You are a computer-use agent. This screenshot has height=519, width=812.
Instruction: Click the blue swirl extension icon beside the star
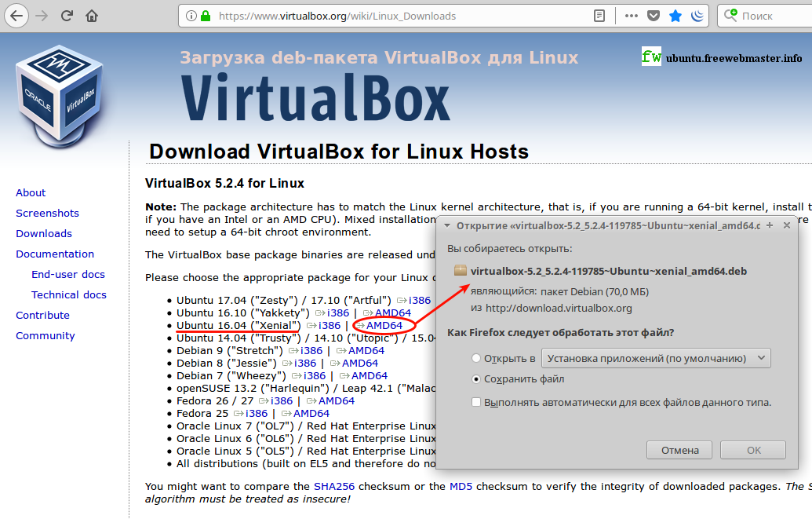click(x=697, y=16)
